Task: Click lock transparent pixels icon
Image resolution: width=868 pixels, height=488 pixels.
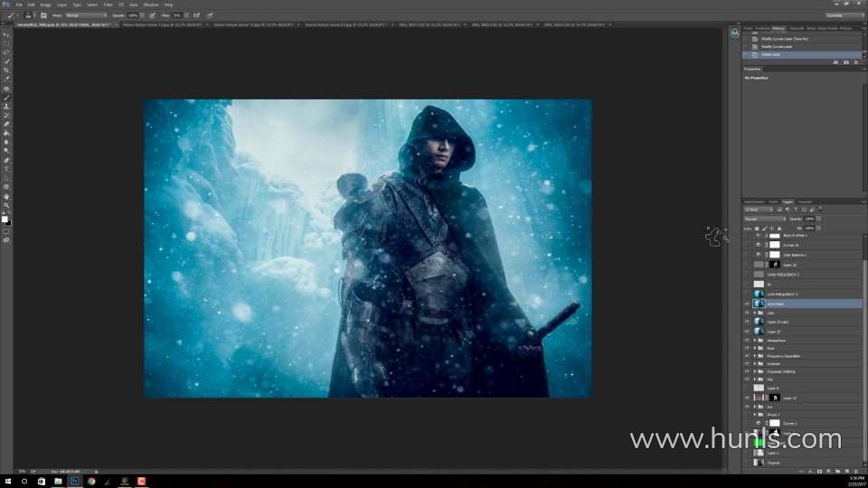Action: tap(757, 229)
